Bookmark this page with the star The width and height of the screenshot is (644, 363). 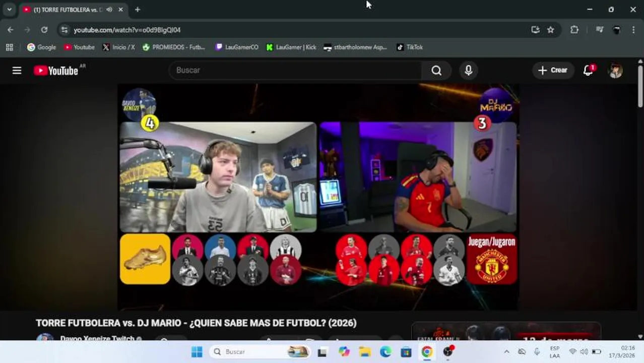point(551,30)
